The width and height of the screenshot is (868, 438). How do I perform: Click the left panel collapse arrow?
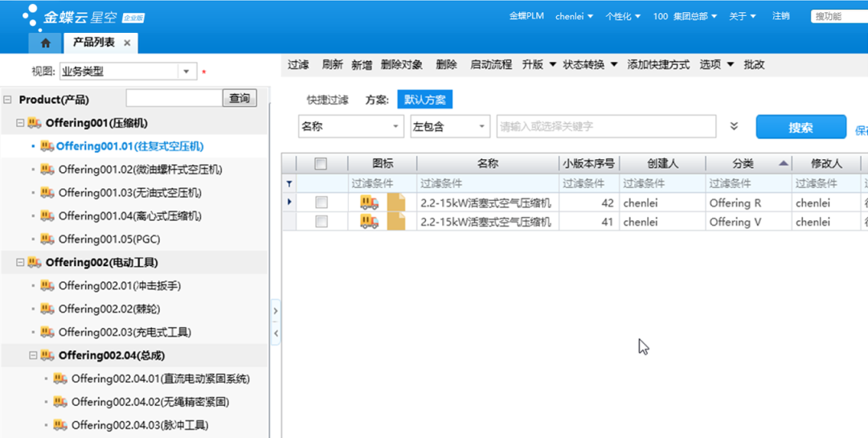[x=276, y=333]
